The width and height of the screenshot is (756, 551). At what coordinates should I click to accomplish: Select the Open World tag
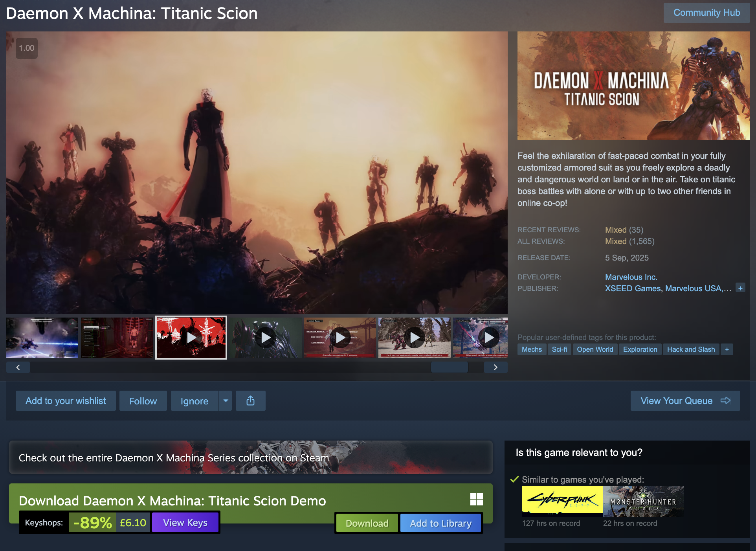pyautogui.click(x=595, y=349)
